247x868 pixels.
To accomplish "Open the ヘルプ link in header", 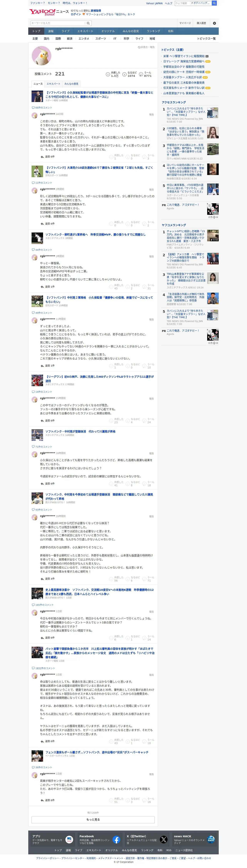I will [x=168, y=3].
